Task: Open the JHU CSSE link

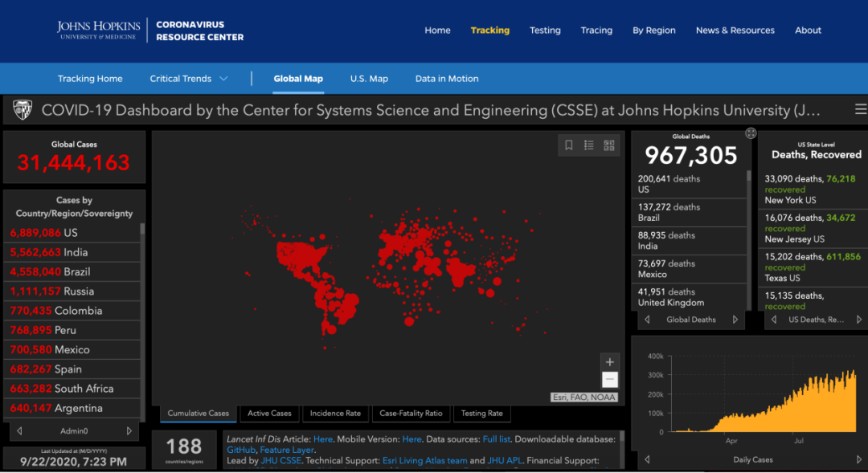Action: click(x=281, y=460)
